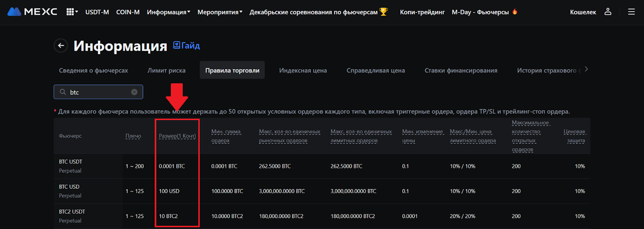This screenshot has height=229, width=644.
Task: Click 180,000.0000 BTC2 limit order value
Action: (x=353, y=216)
